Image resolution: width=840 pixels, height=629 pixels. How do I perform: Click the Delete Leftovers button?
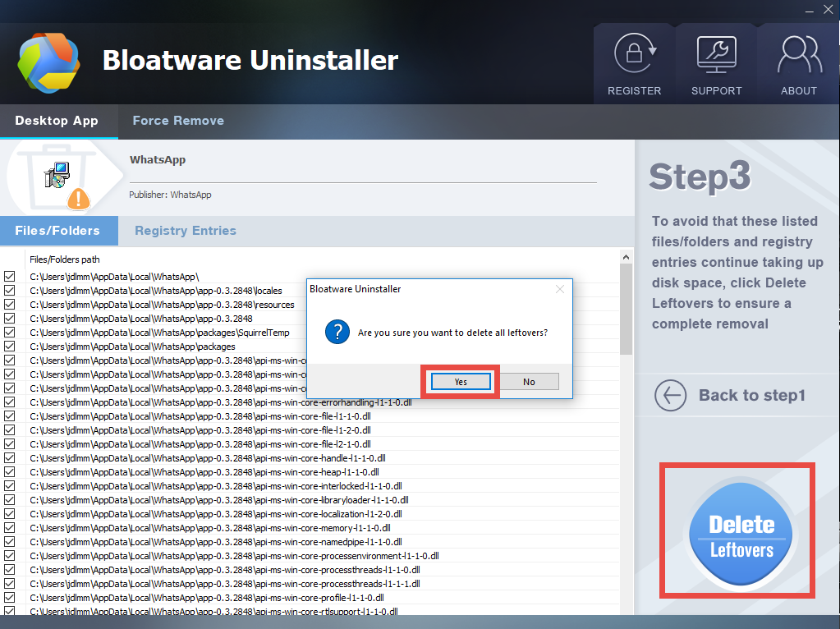click(740, 534)
